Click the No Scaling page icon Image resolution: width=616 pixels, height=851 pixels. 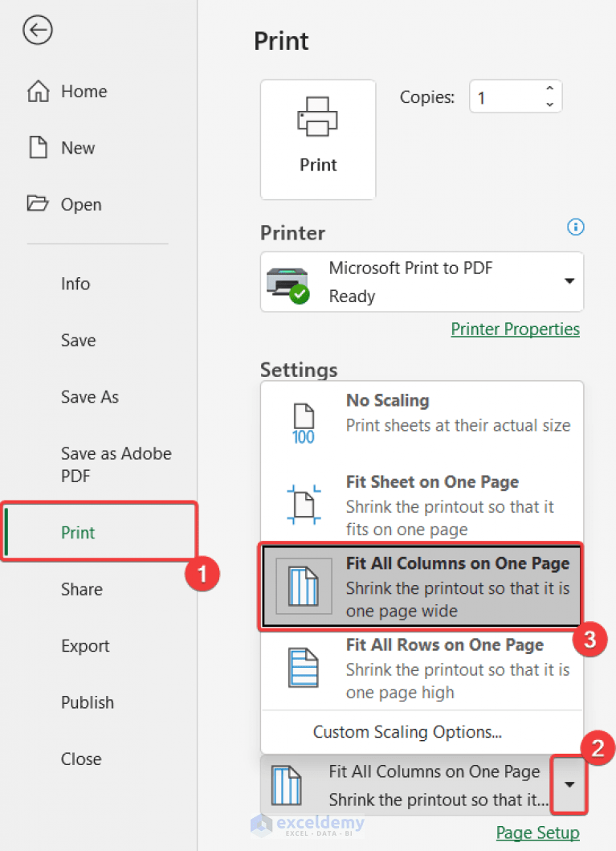(x=304, y=418)
